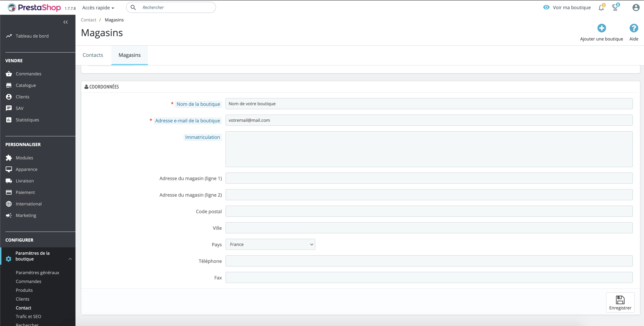Click the Téléphone field

click(x=429, y=261)
